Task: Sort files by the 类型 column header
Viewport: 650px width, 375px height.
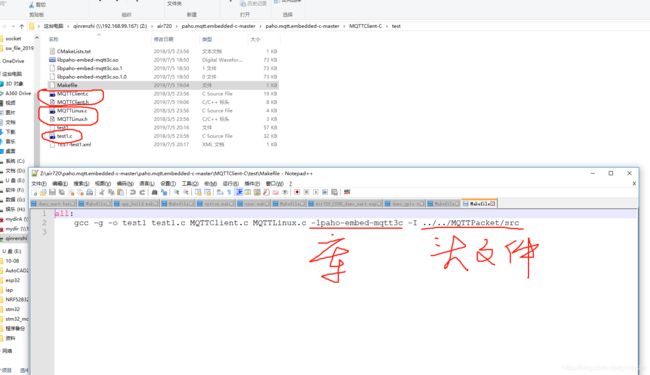Action: 207,39
